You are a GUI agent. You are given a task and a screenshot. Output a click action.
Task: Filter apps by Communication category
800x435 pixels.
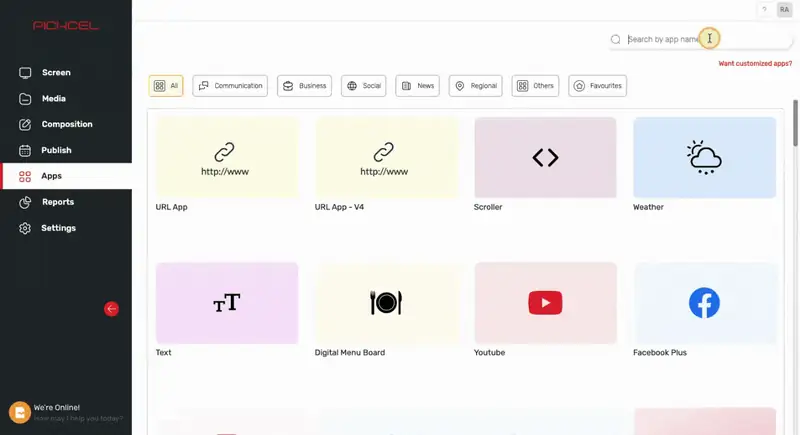tap(230, 86)
